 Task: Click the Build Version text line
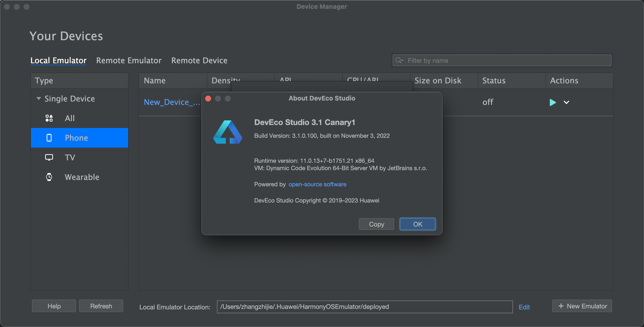[322, 136]
